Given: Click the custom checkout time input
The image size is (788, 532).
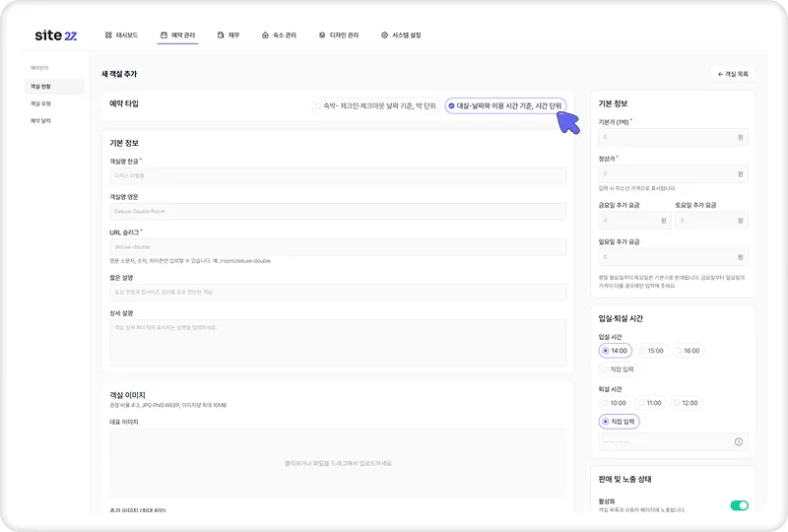Looking at the screenshot, I should [673, 441].
